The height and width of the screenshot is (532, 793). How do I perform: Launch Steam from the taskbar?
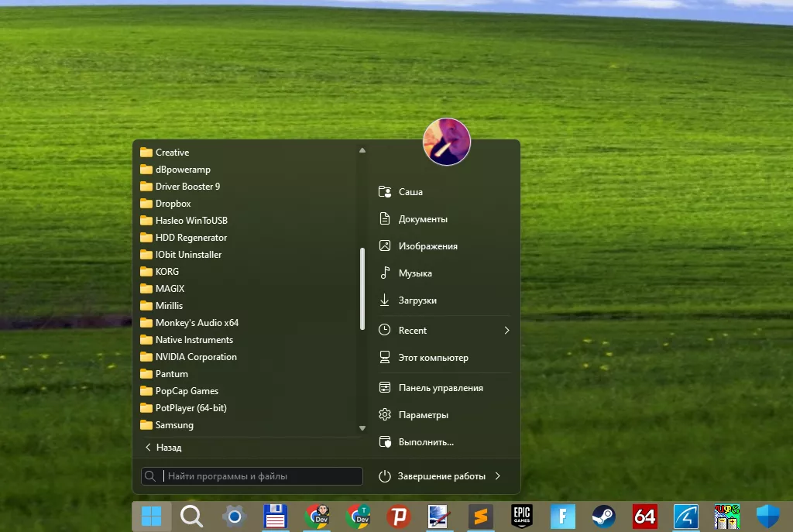click(603, 516)
